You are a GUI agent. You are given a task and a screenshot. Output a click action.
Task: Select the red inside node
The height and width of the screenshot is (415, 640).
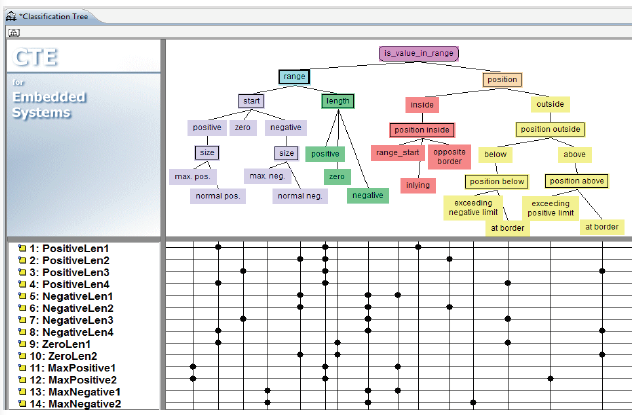tap(422, 105)
